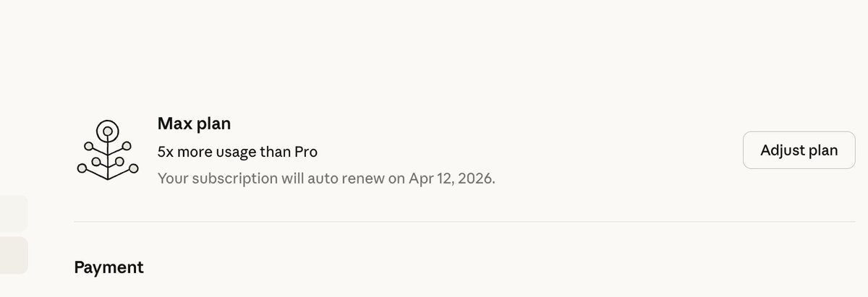Image resolution: width=868 pixels, height=297 pixels.
Task: Click the divider line above Payment
Action: click(x=463, y=221)
